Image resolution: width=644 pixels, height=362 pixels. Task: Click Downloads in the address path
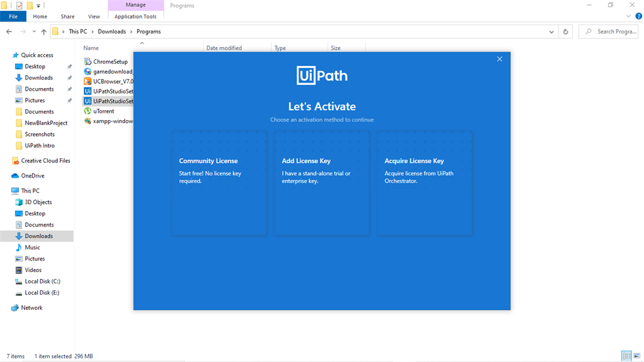click(112, 31)
